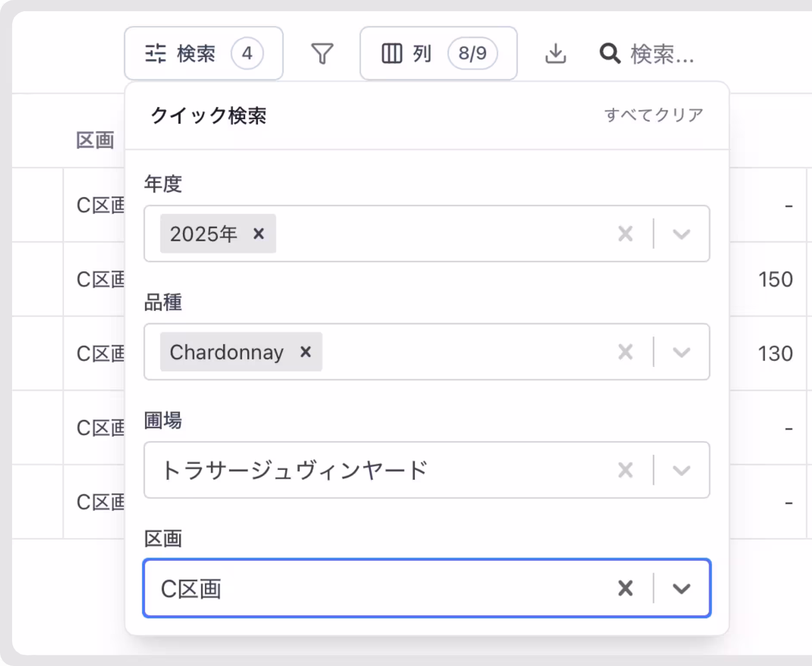Clear the 圃場 field with its X icon

[x=625, y=470]
